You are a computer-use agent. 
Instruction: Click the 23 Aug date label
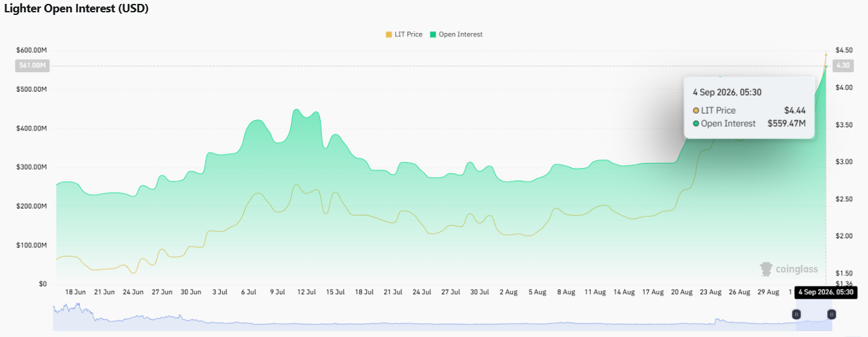(710, 292)
